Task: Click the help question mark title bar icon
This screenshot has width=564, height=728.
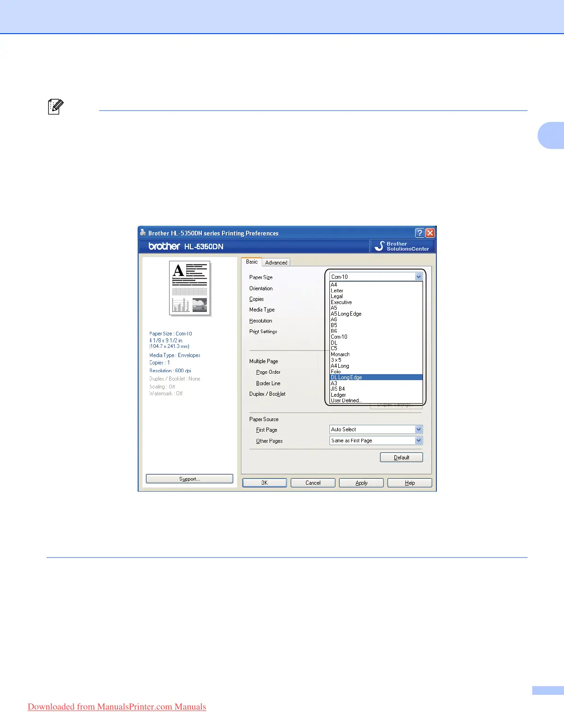Action: (x=419, y=233)
